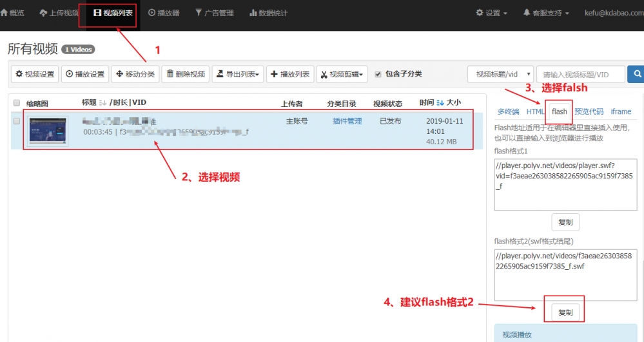Screen dimensions: 644x342
Task: Click the video title/VID search field
Action: (x=581, y=74)
